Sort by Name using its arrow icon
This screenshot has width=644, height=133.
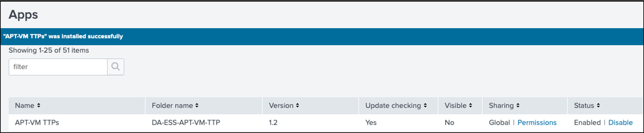[x=39, y=105]
